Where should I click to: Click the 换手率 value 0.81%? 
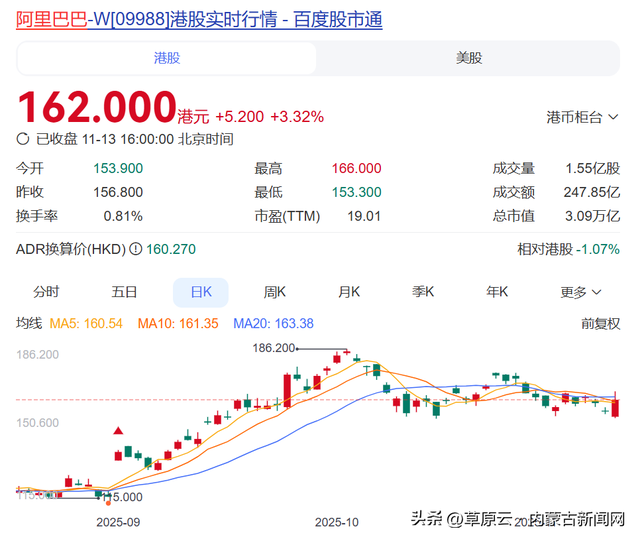(x=123, y=216)
